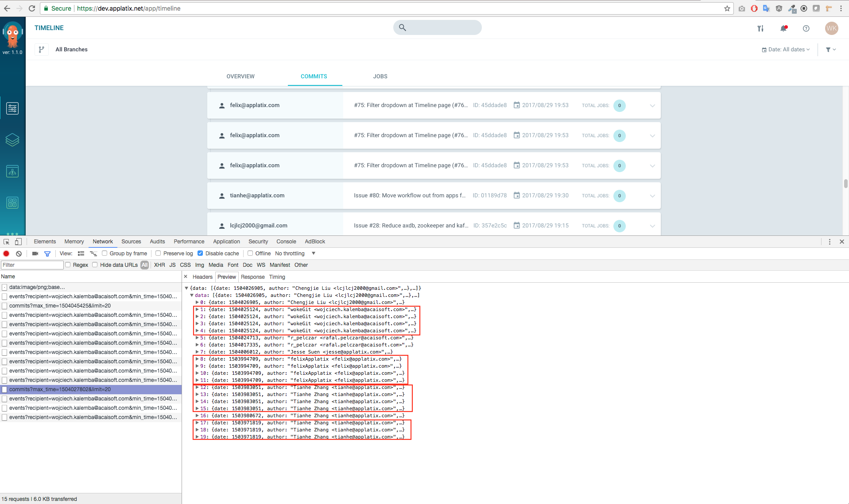The width and height of the screenshot is (849, 504).
Task: Open the grid catalog icon at sidebar bottom
Action: [12, 203]
